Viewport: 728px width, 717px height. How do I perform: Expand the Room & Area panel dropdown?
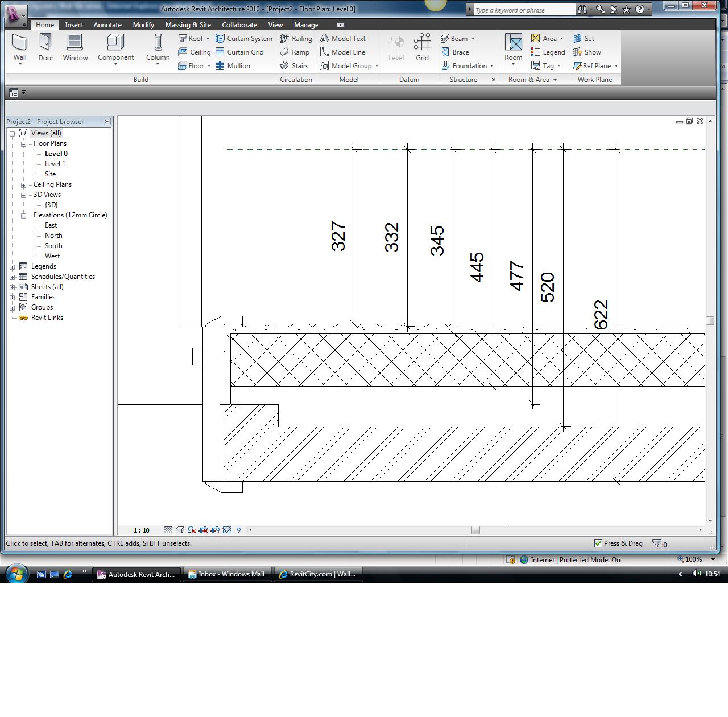[555, 80]
